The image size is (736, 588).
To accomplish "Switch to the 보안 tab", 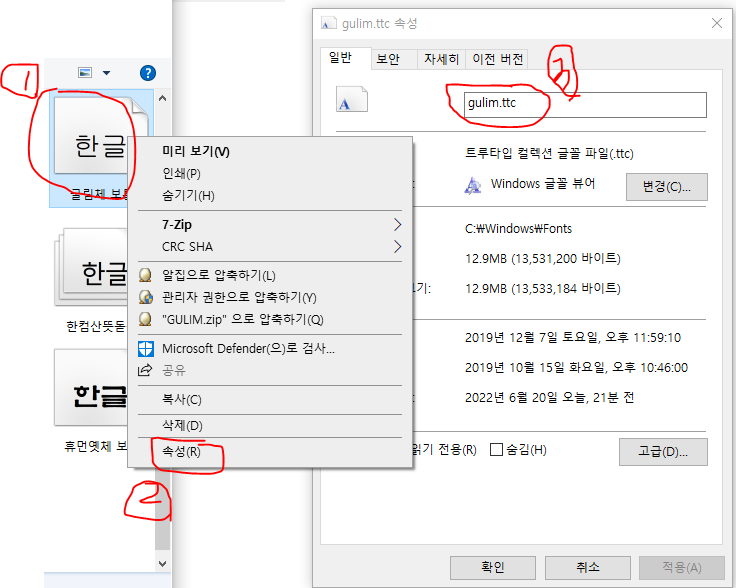I will [x=394, y=59].
